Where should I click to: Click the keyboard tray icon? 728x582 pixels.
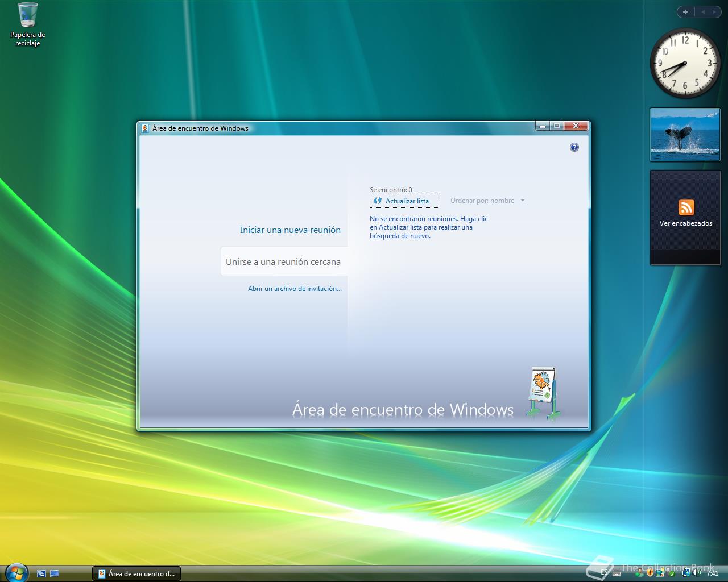(617, 573)
